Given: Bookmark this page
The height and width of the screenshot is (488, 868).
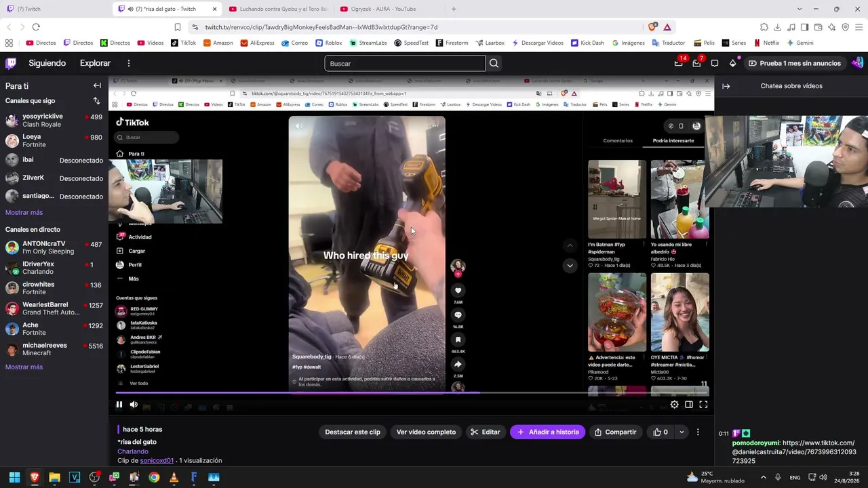Looking at the screenshot, I should pos(178,27).
